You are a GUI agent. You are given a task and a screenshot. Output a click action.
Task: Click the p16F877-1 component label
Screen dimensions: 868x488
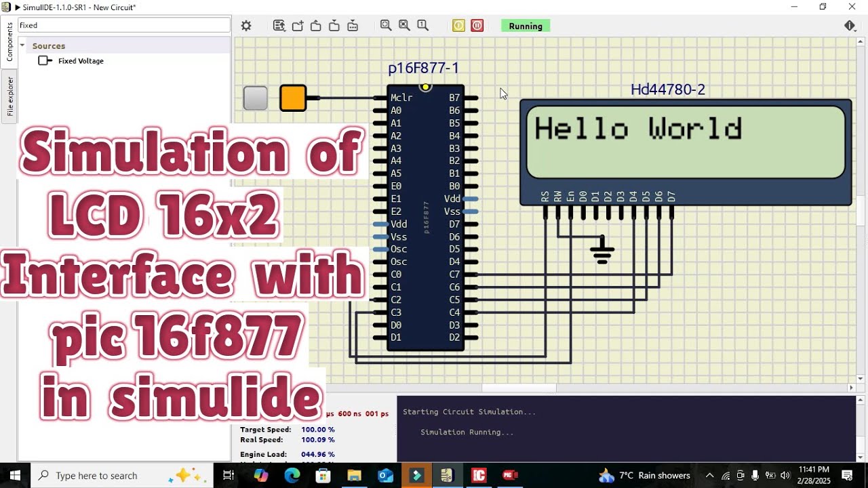[423, 68]
